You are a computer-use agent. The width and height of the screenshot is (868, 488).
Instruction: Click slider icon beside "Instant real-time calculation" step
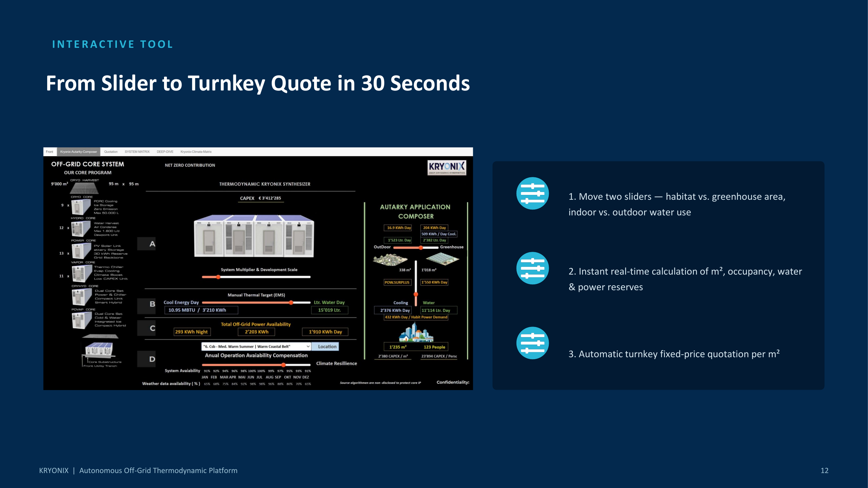pos(532,268)
